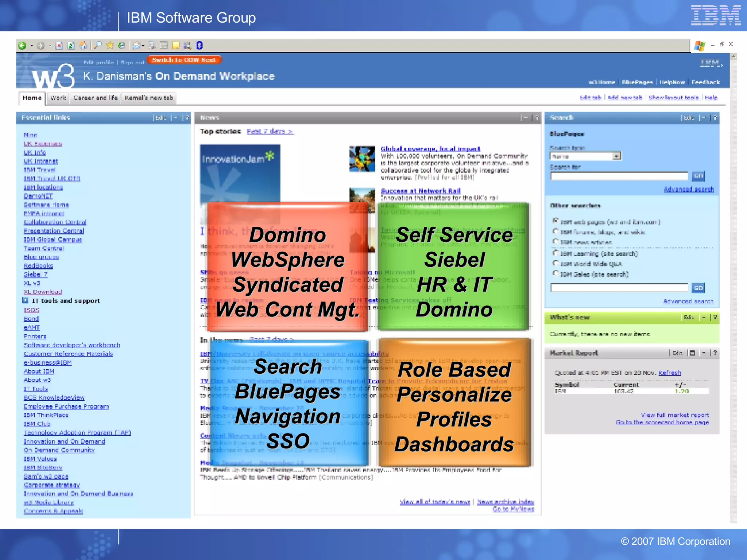
Task: Click the BluePages Search for input field
Action: [x=619, y=176]
